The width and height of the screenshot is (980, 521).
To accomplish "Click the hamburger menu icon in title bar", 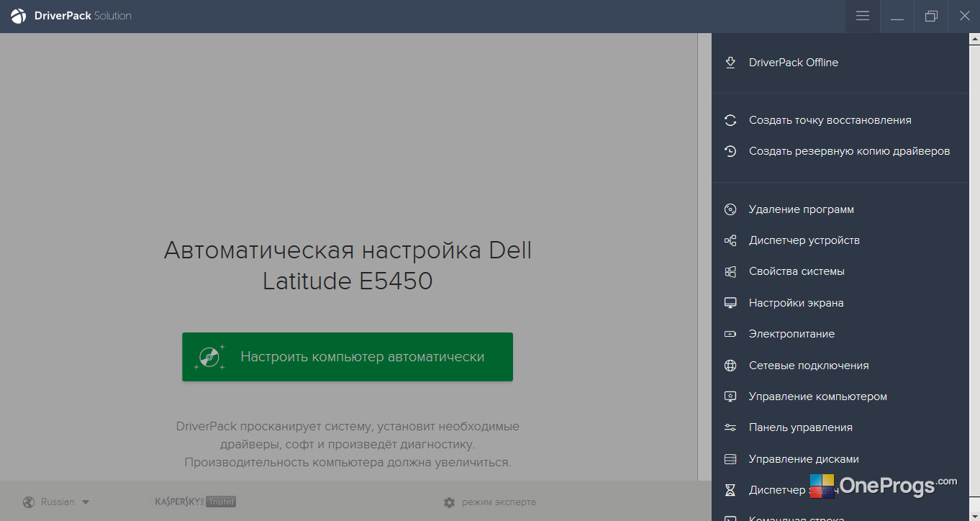I will tap(863, 16).
